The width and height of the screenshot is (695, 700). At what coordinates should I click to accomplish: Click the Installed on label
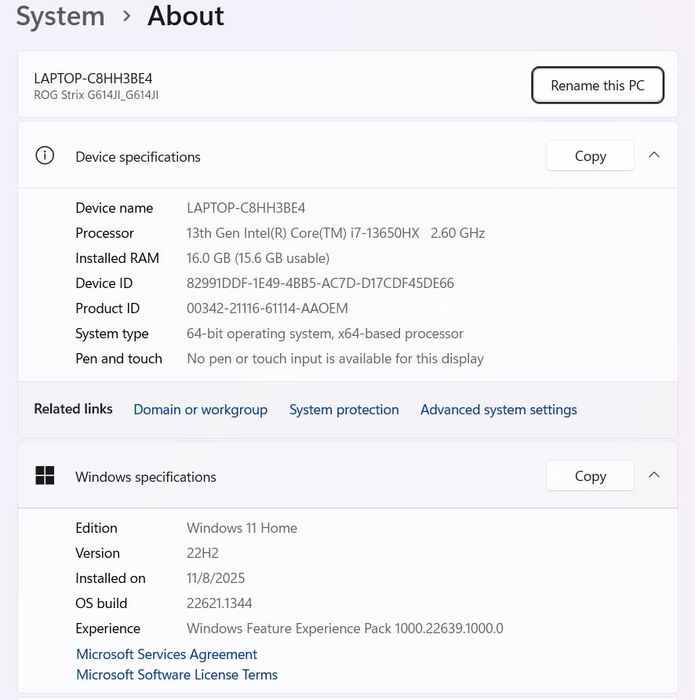tap(110, 578)
